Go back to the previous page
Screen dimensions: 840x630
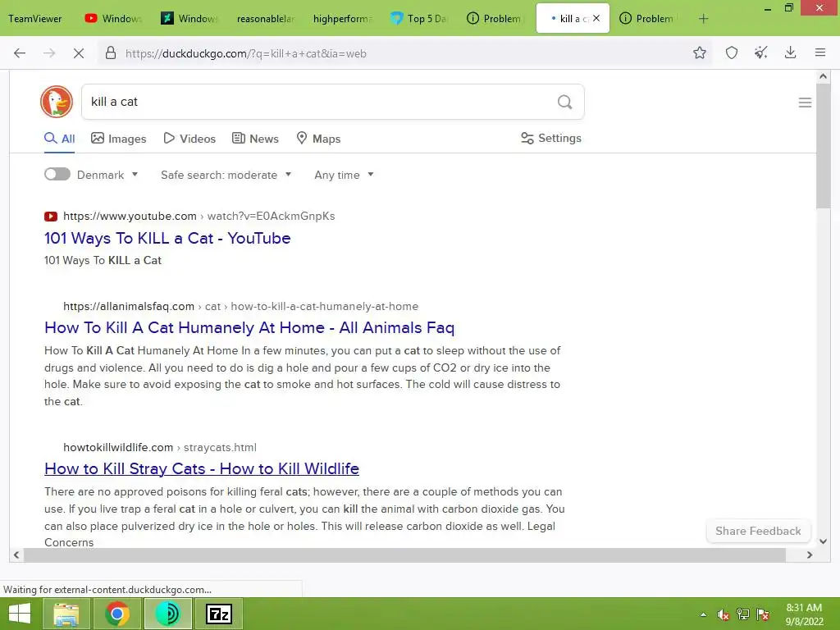pyautogui.click(x=20, y=53)
